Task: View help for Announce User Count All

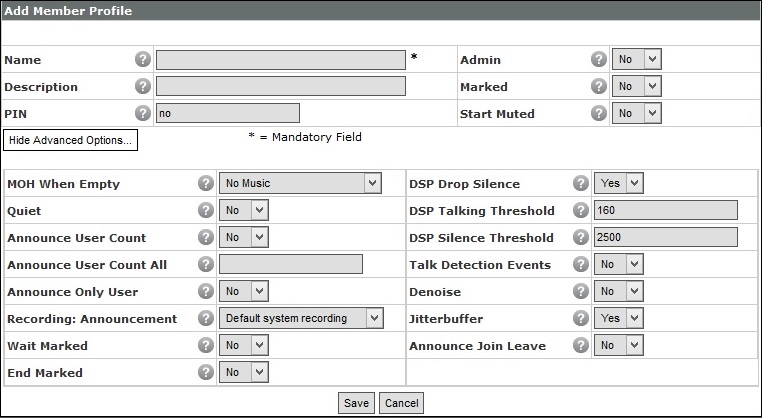Action: [x=206, y=264]
